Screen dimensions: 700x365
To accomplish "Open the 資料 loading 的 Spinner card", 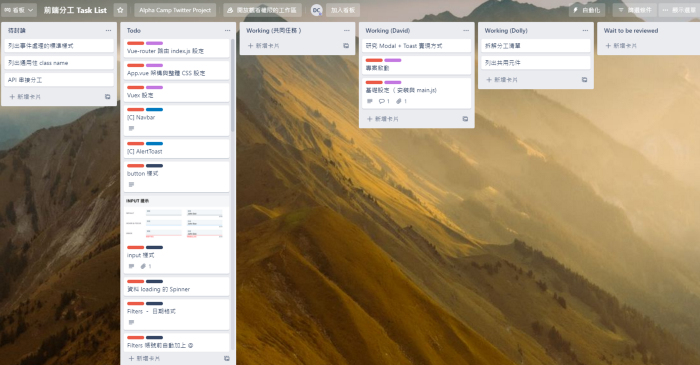I will point(176,286).
